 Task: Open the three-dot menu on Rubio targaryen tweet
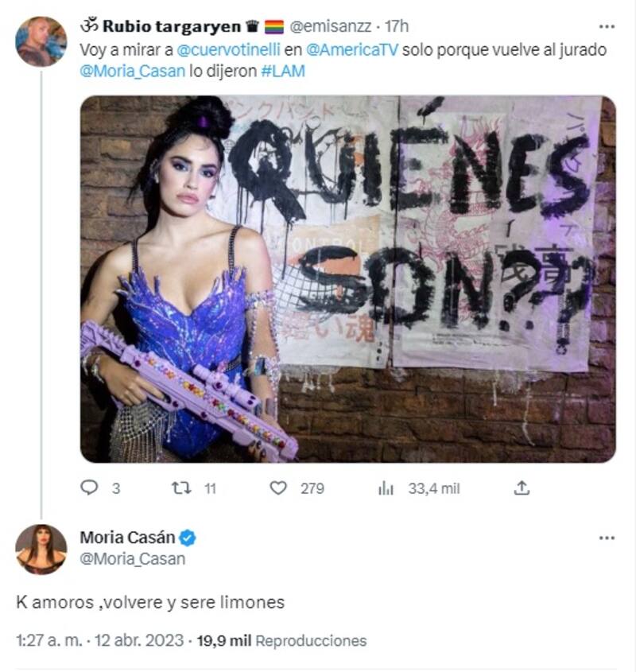[x=607, y=26]
